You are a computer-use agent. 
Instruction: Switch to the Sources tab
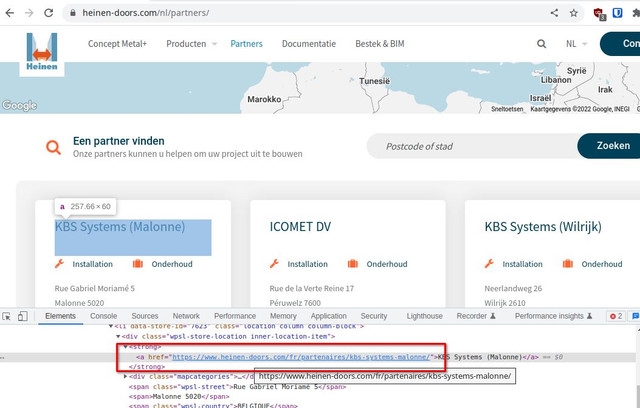pos(144,316)
